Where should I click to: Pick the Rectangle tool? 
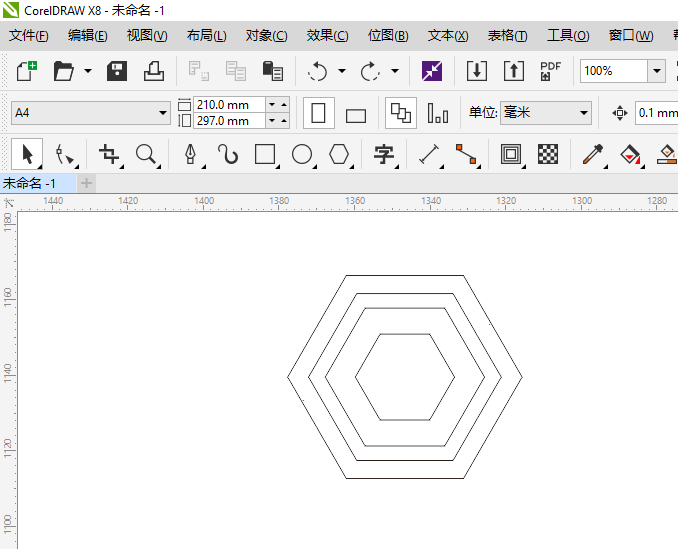pyautogui.click(x=265, y=154)
